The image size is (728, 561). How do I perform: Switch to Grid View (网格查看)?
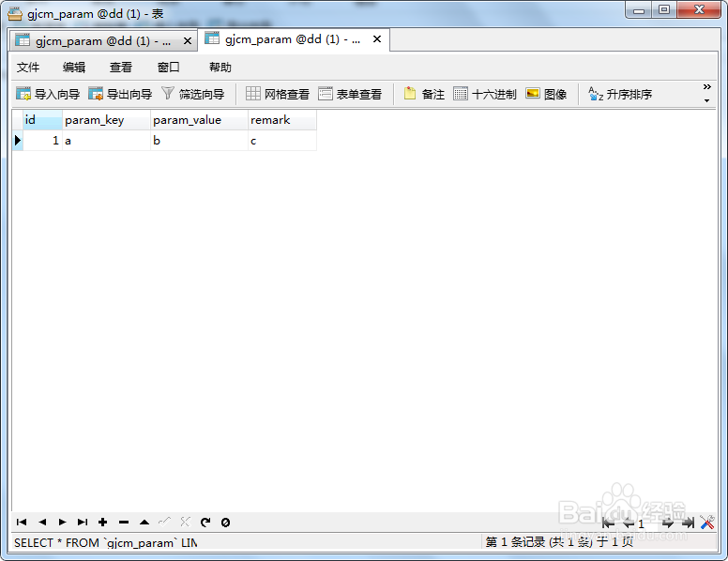tap(278, 94)
